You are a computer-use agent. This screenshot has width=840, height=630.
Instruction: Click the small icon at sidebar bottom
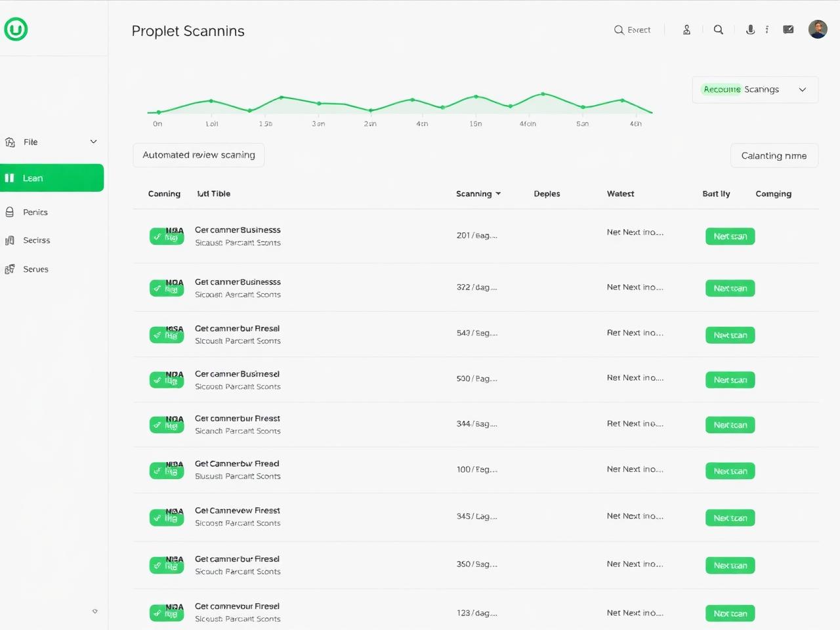tap(95, 611)
